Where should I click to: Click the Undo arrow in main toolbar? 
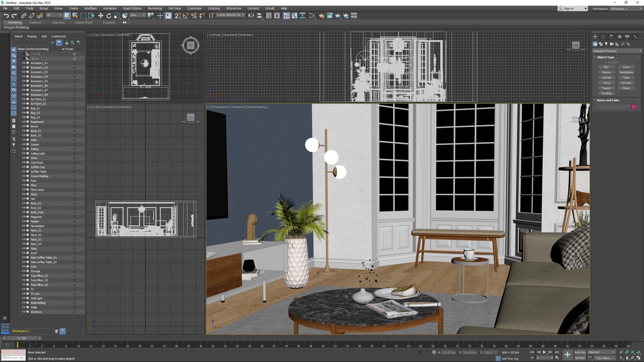tap(6, 15)
